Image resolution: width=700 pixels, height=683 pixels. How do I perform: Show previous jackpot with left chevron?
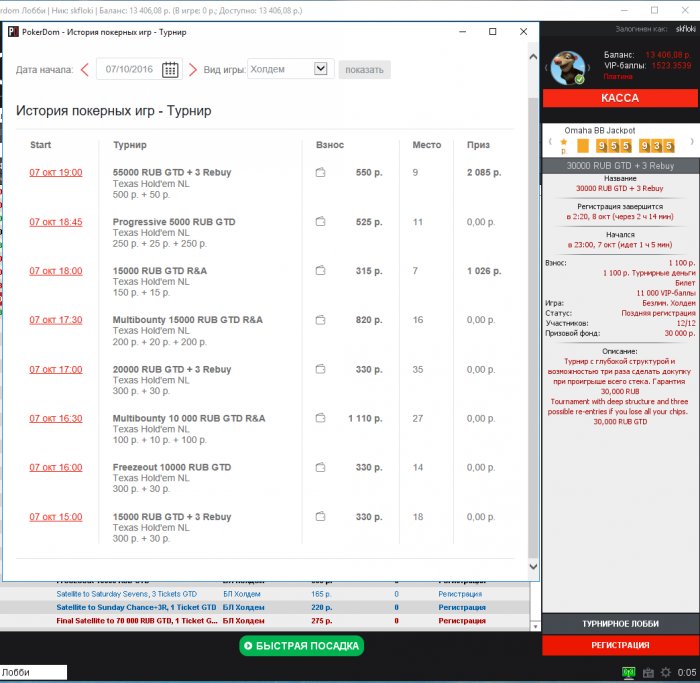point(550,142)
